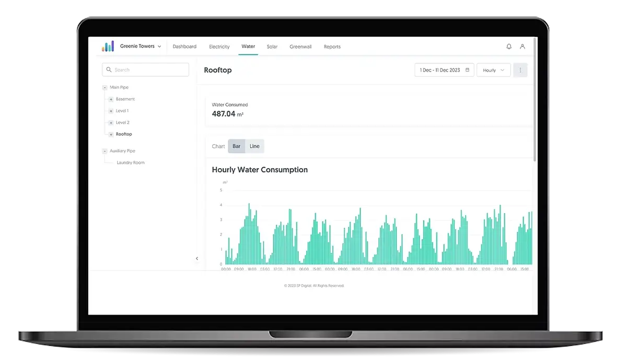Switch to the Dashboard tab
This screenshot has width=627, height=364.
184,46
